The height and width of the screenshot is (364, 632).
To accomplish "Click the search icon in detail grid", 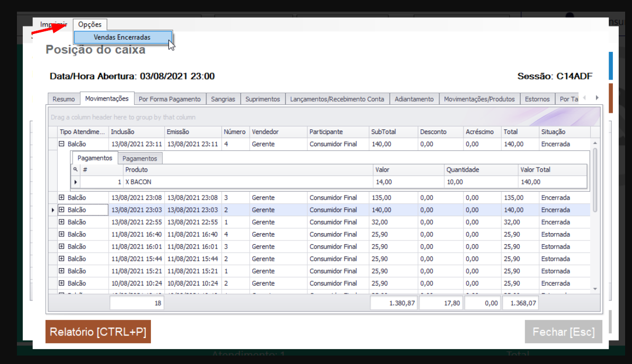I will [x=75, y=170].
